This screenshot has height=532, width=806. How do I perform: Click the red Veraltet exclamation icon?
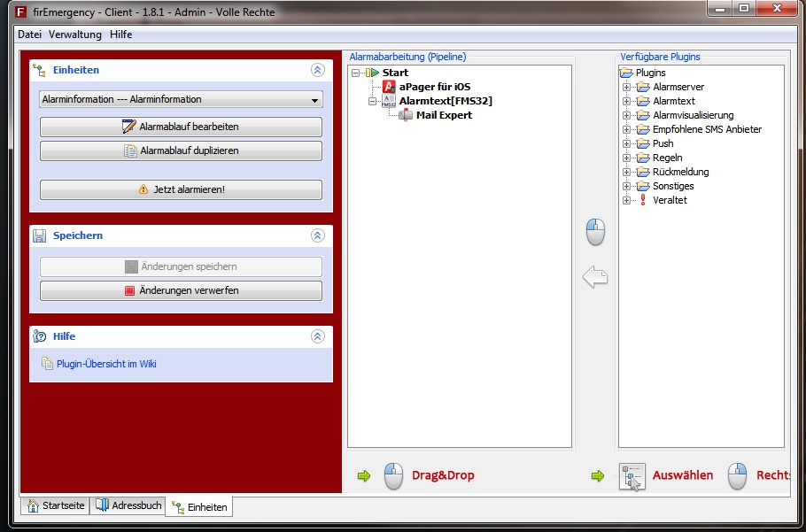coord(642,200)
